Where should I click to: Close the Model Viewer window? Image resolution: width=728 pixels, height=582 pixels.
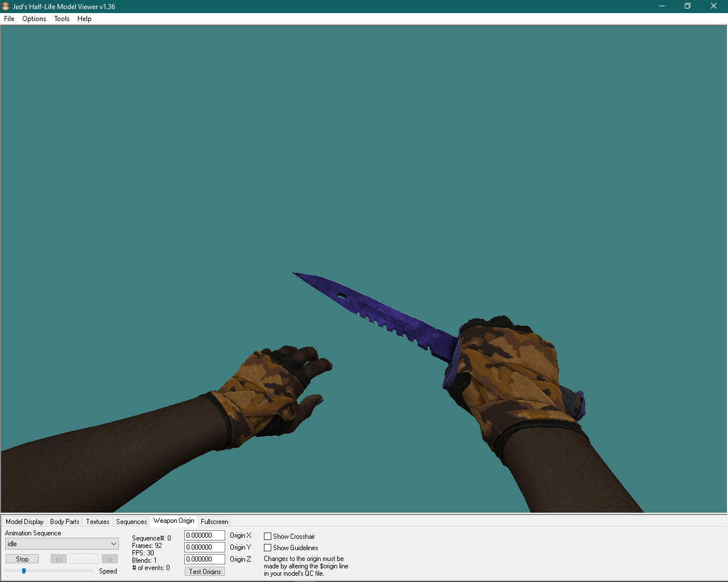[714, 6]
